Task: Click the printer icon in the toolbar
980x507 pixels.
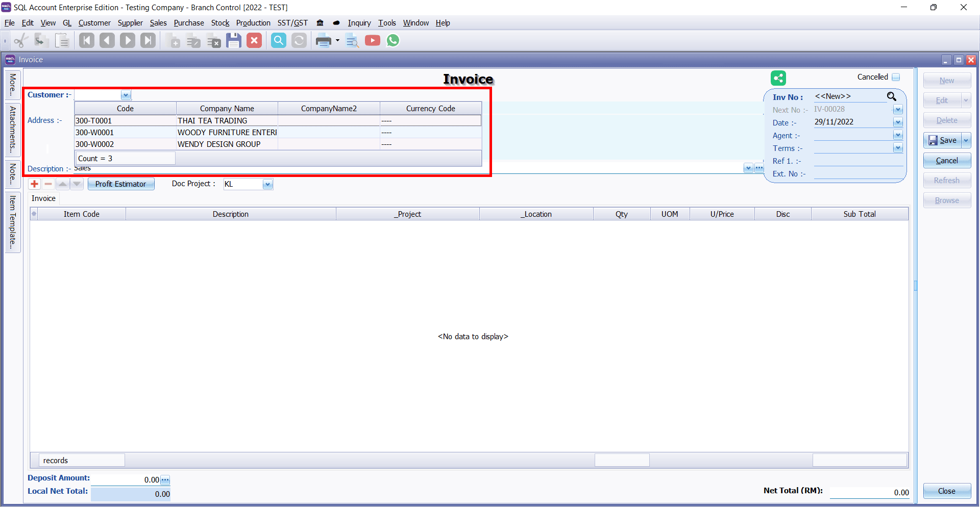Action: click(324, 41)
